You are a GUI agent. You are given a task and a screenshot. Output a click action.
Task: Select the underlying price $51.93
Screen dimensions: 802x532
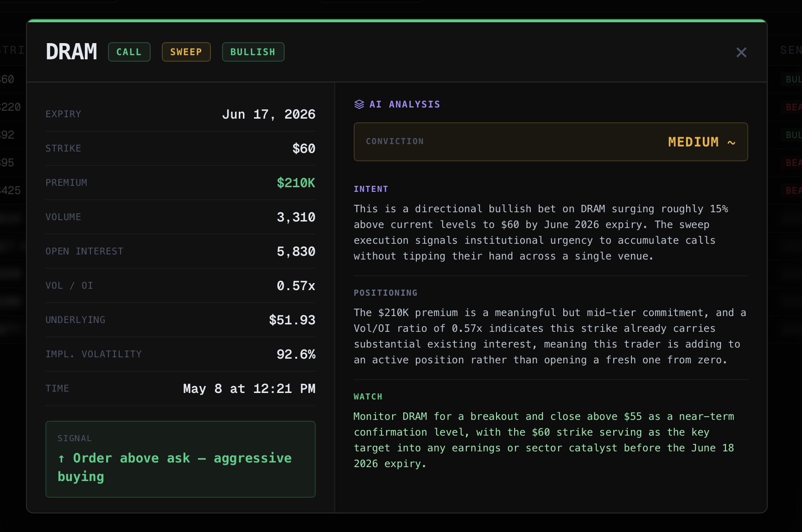(x=293, y=320)
